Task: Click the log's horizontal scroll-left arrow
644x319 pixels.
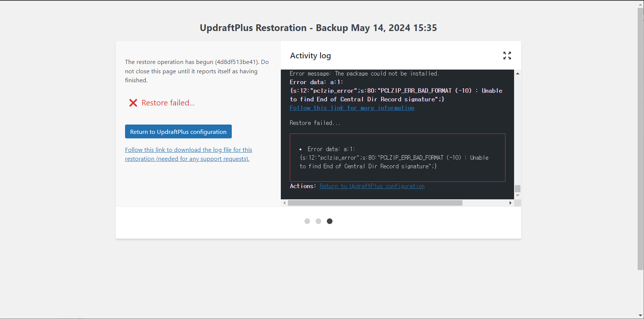Action: (x=285, y=203)
